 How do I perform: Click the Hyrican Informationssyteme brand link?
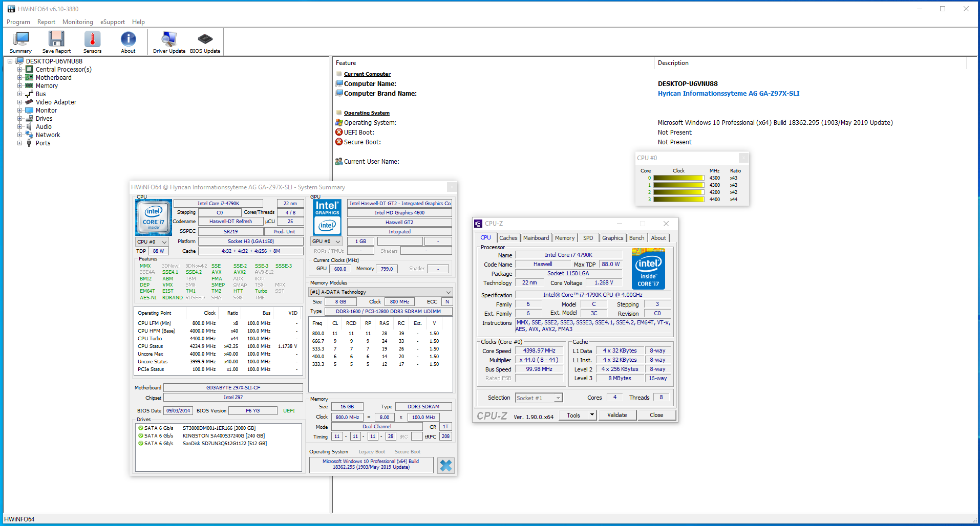[x=728, y=94]
